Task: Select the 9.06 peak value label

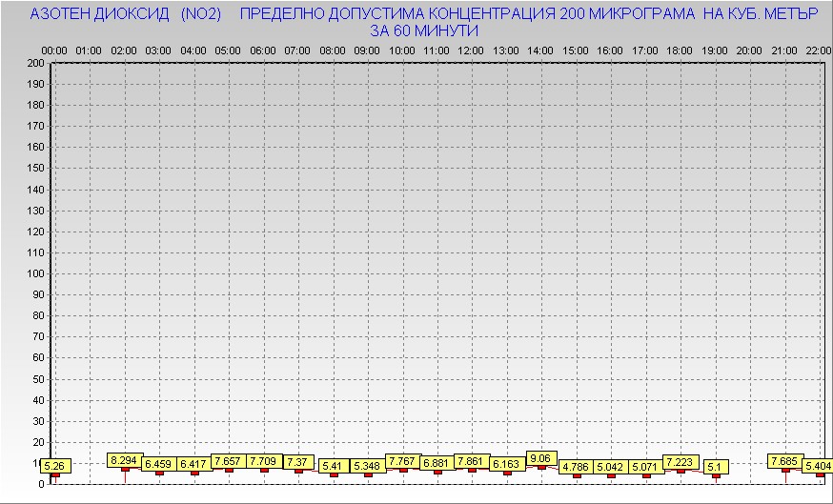Action: [541, 458]
